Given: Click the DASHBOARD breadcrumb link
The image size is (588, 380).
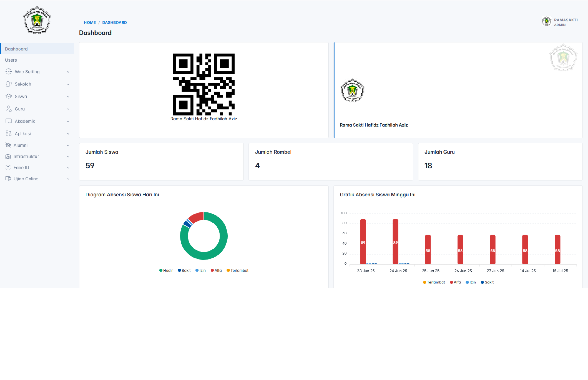Looking at the screenshot, I should (x=115, y=22).
